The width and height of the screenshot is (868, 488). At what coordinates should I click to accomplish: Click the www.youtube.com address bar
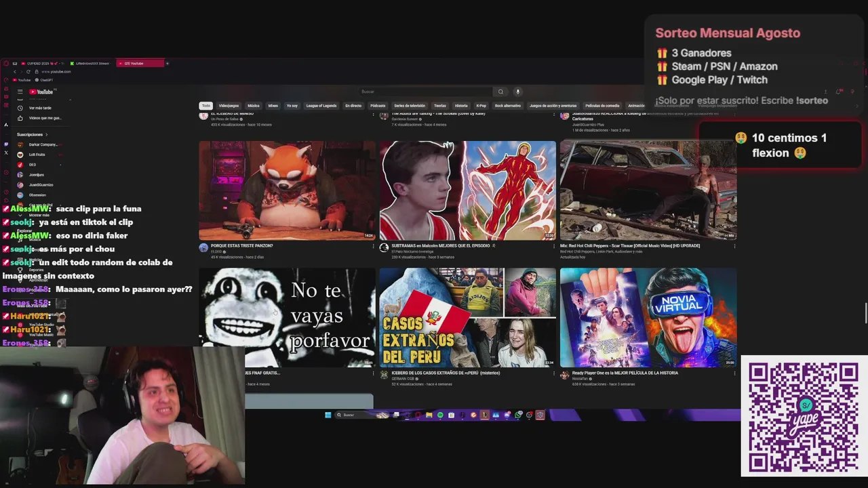56,72
